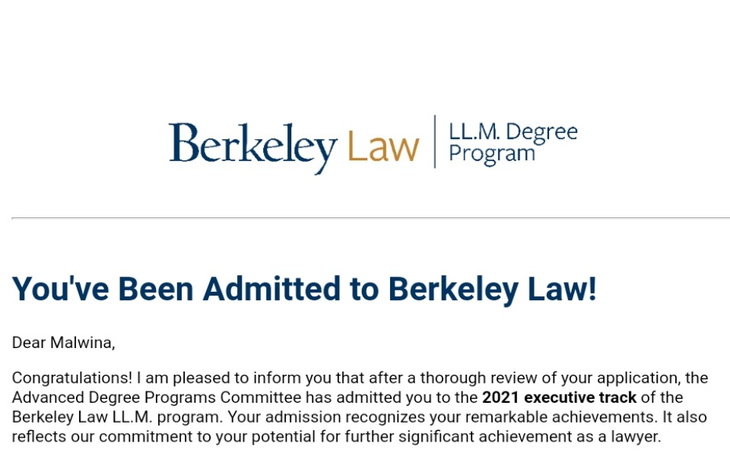Viewport: 730px width, 456px height.
Task: Click the word "Program" in the logo
Action: click(492, 154)
